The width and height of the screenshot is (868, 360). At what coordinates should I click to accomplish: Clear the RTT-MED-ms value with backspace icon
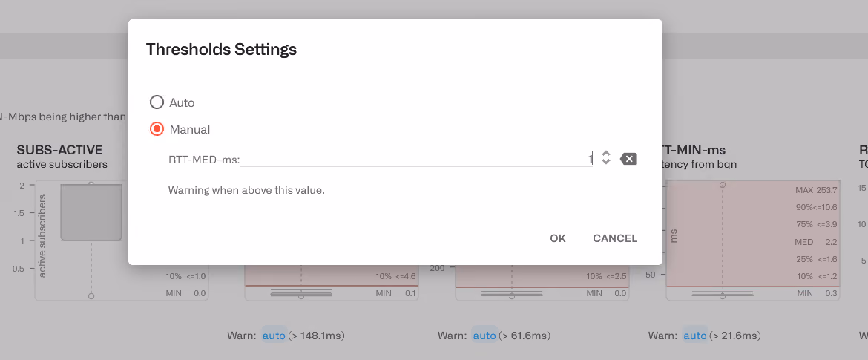(628, 159)
